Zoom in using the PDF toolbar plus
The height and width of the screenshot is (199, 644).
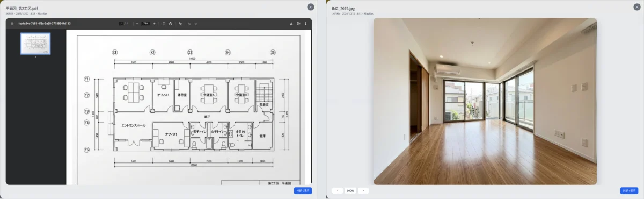click(155, 24)
